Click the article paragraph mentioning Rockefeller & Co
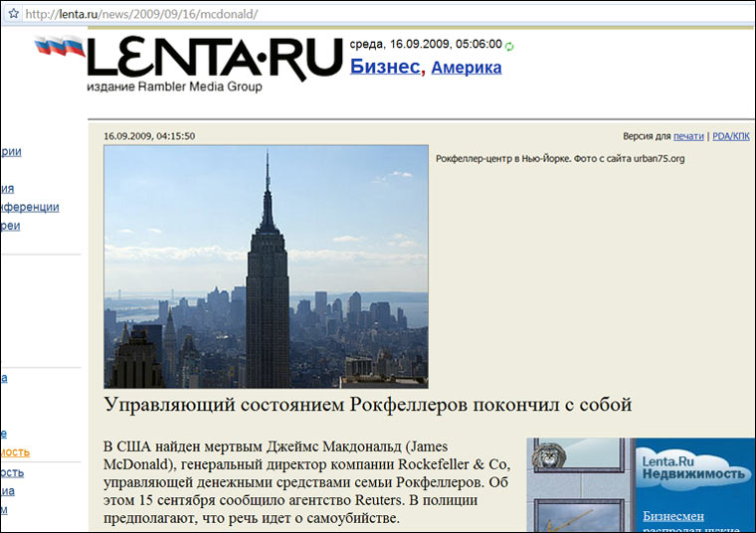The width and height of the screenshot is (756, 533). (x=307, y=482)
